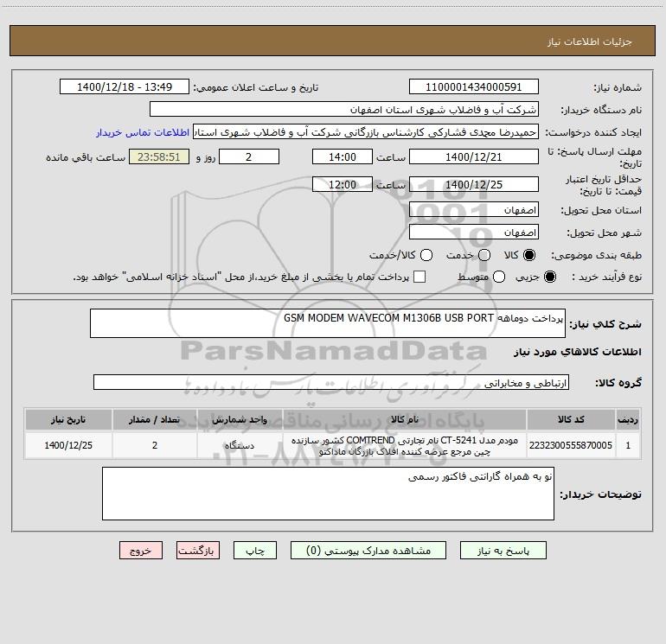Click the جزئیات اطلاعات نیاز header title
Image resolution: width=666 pixels, height=644 pixels.
pyautogui.click(x=590, y=41)
